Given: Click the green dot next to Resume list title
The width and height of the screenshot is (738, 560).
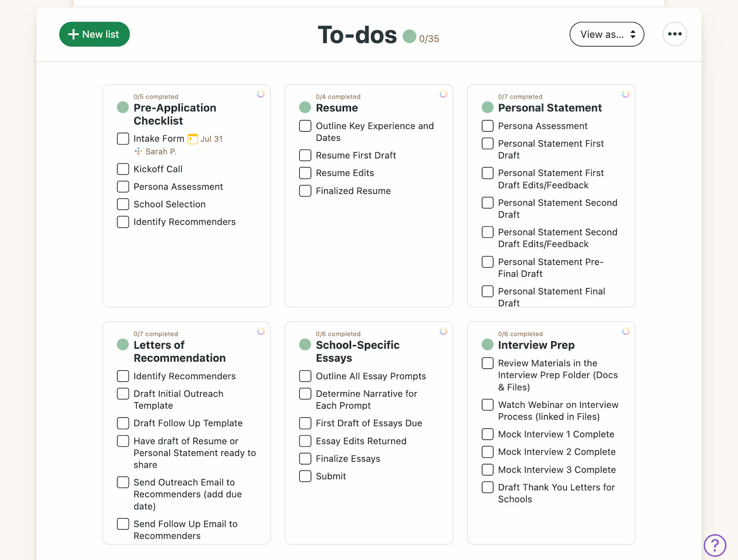Looking at the screenshot, I should (x=304, y=107).
